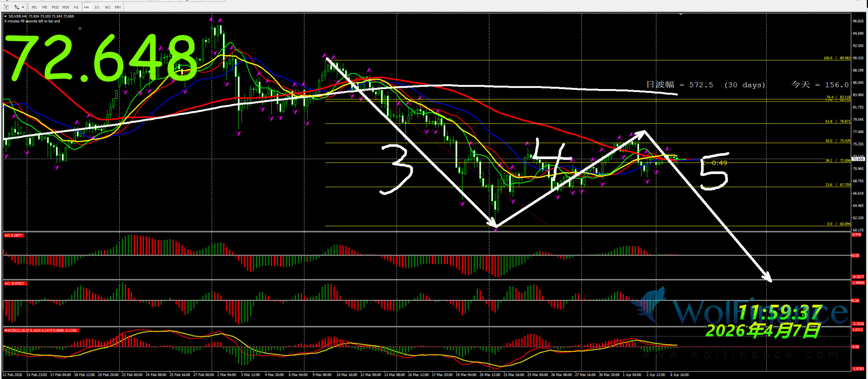
Task: Click the red AC indicator label
Action: coord(15,283)
